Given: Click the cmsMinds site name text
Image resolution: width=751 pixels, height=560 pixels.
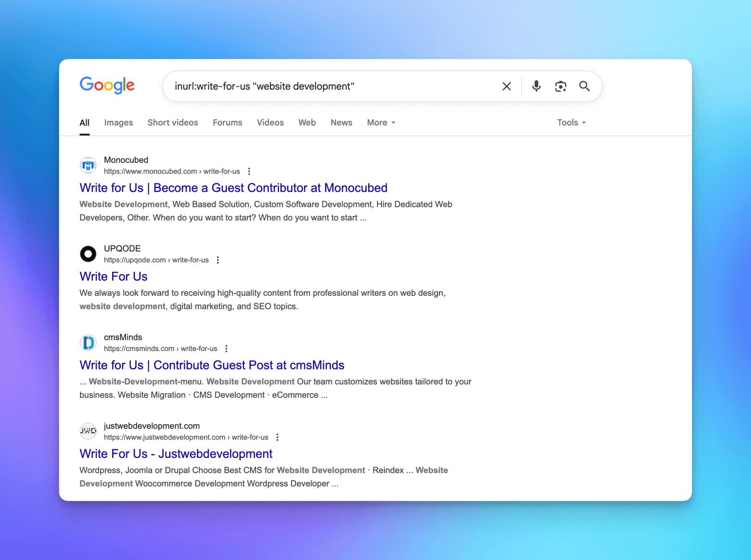Looking at the screenshot, I should pos(123,337).
